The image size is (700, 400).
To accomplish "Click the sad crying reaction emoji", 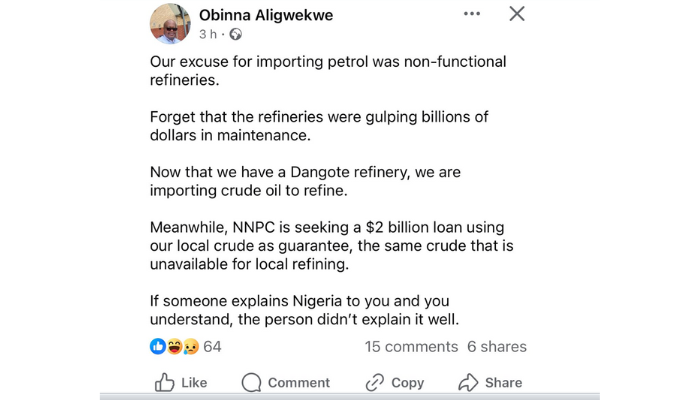I will pos(189,346).
